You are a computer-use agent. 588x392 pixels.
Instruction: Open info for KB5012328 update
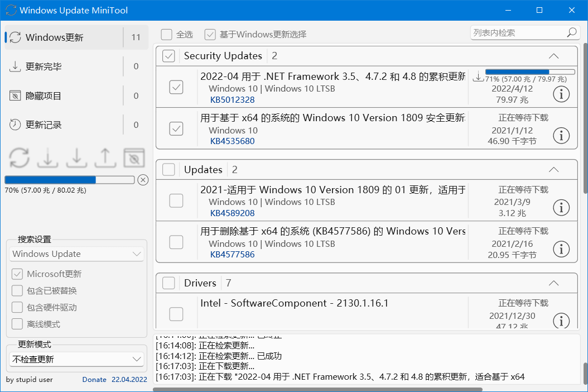pos(561,94)
